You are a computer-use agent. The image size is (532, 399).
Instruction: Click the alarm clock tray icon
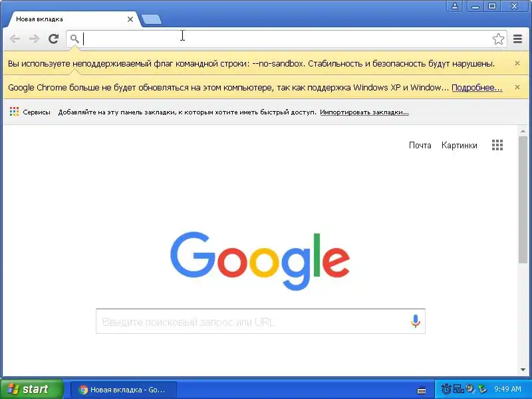click(x=446, y=389)
